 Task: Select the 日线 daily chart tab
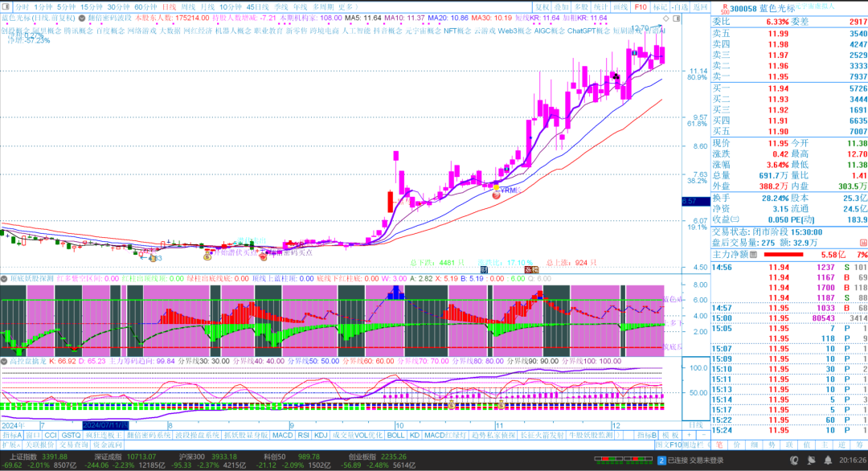coord(169,7)
